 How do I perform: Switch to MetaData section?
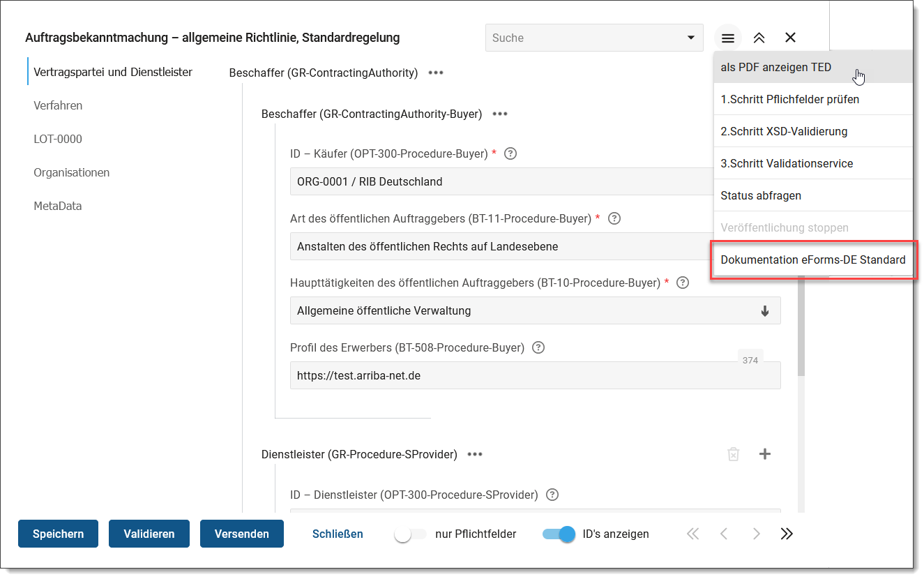[x=58, y=206]
